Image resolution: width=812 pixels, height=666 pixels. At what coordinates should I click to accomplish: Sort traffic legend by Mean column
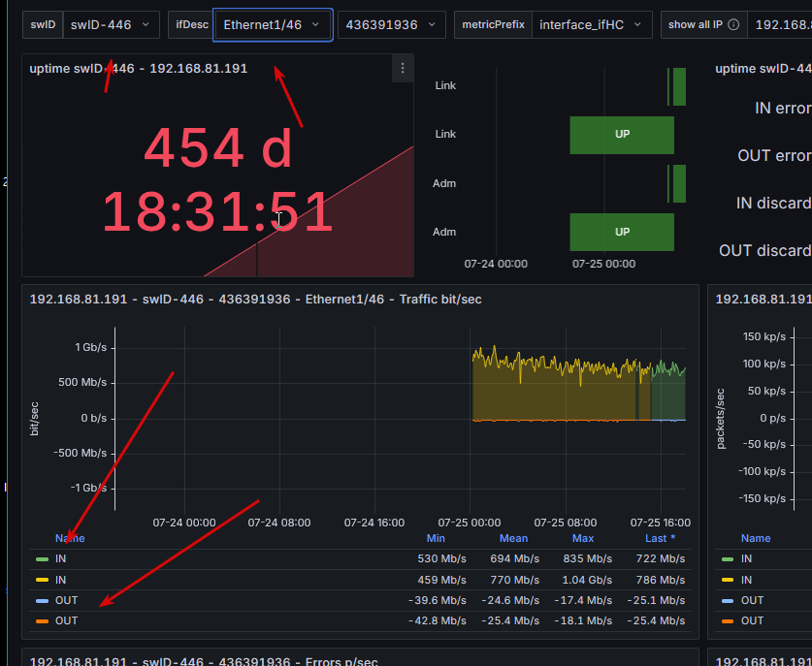(x=513, y=538)
